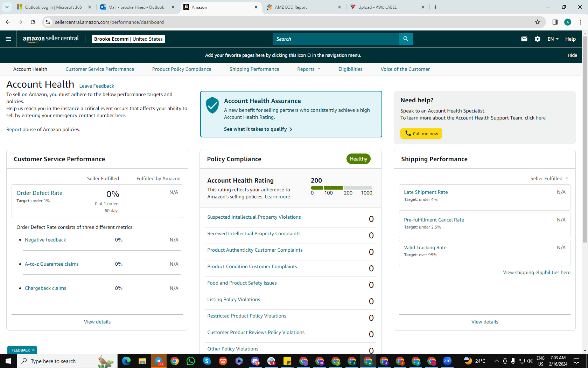Screen dimensions: 588x368
Task: Open Zoom from the taskbar
Action: click(x=447, y=361)
